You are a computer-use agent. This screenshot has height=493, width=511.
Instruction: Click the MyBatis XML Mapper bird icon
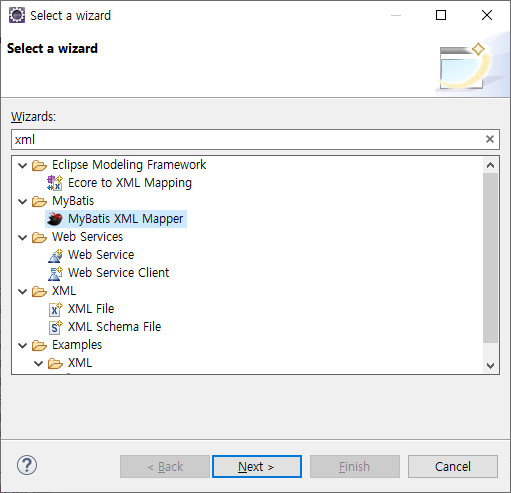pos(55,219)
